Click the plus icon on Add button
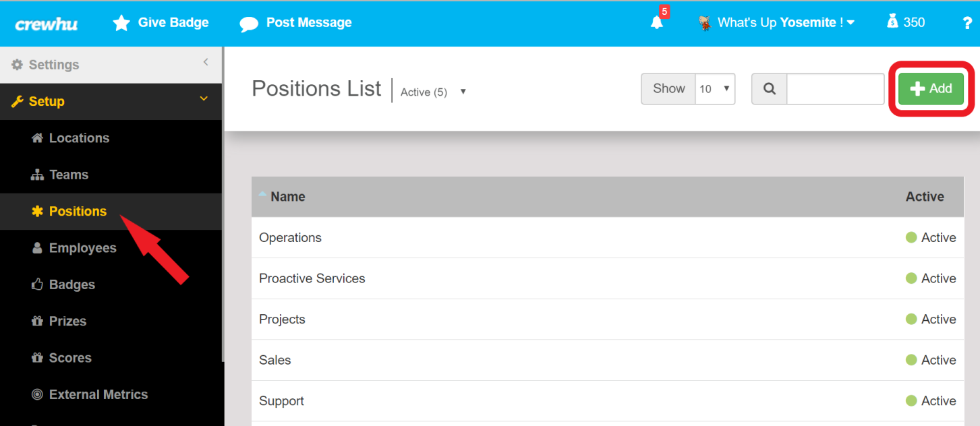The height and width of the screenshot is (426, 980). pos(917,88)
